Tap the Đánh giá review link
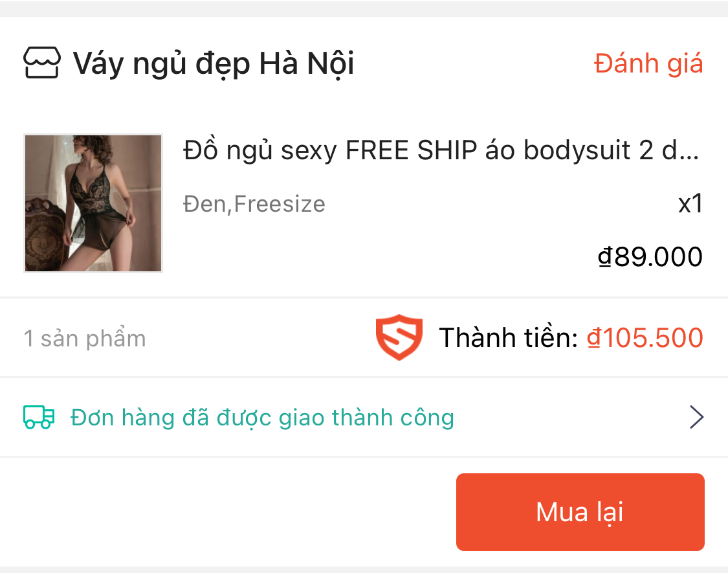This screenshot has height=573, width=728. (x=648, y=63)
